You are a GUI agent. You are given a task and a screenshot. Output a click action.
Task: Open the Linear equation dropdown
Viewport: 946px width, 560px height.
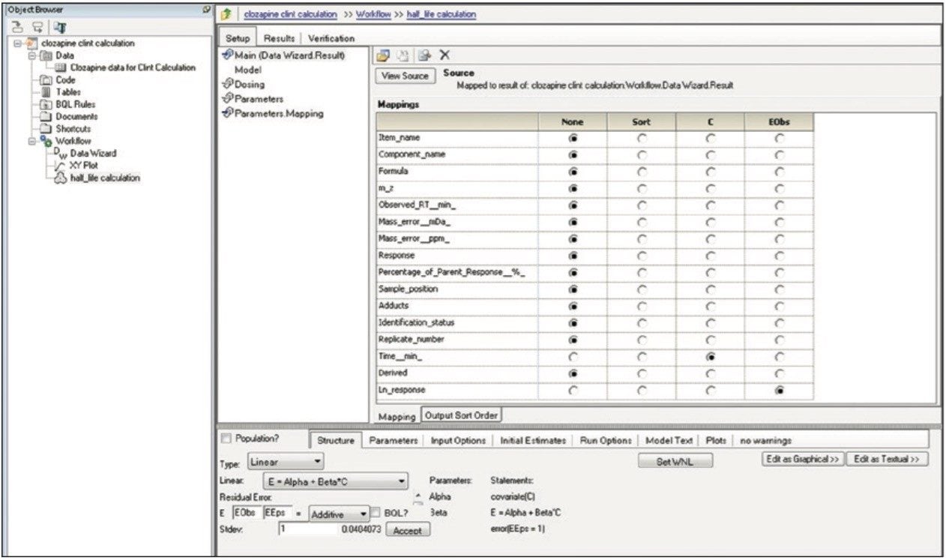pyautogui.click(x=335, y=481)
